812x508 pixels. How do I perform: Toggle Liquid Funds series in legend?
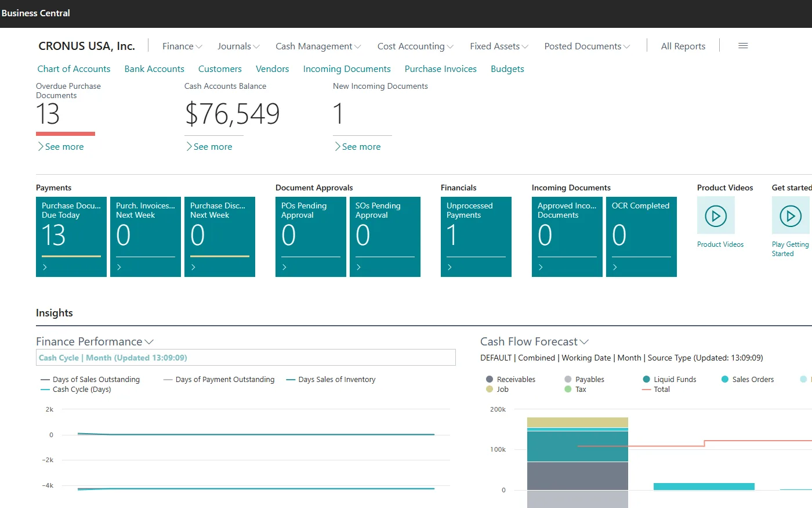click(x=669, y=380)
